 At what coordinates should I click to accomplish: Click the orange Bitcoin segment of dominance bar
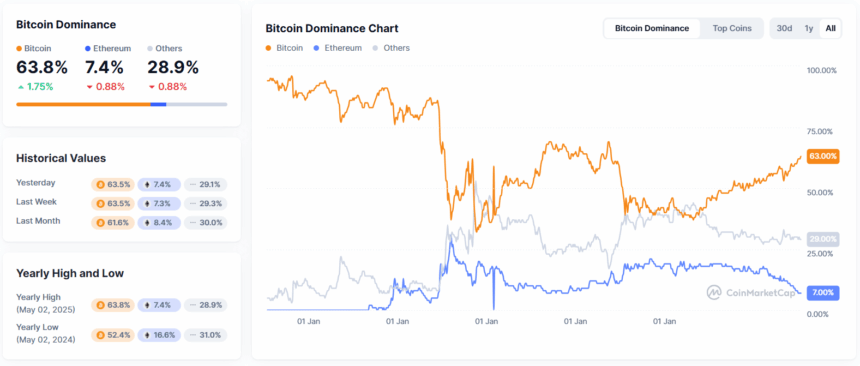click(83, 104)
